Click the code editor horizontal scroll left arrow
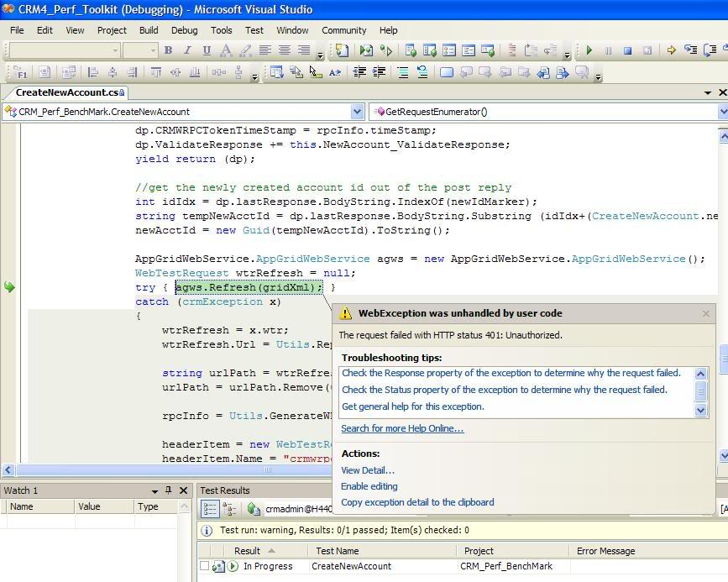728x582 pixels. pos(8,469)
